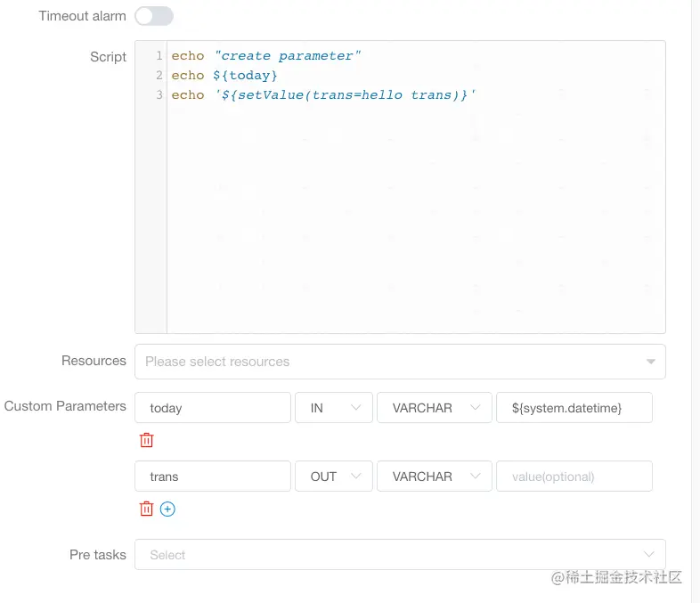This screenshot has width=700, height=603.
Task: Click line number 3 in script gutter
Action: click(159, 94)
